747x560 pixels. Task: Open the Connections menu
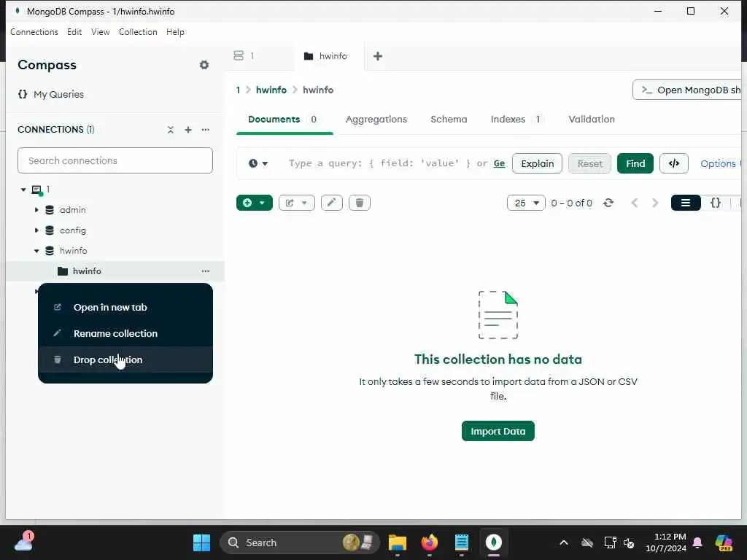34,32
